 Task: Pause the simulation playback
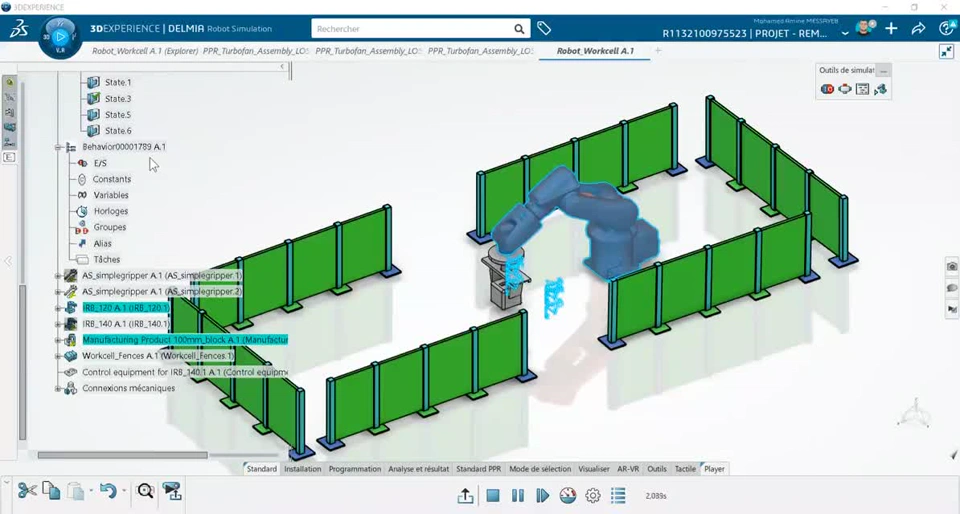518,496
